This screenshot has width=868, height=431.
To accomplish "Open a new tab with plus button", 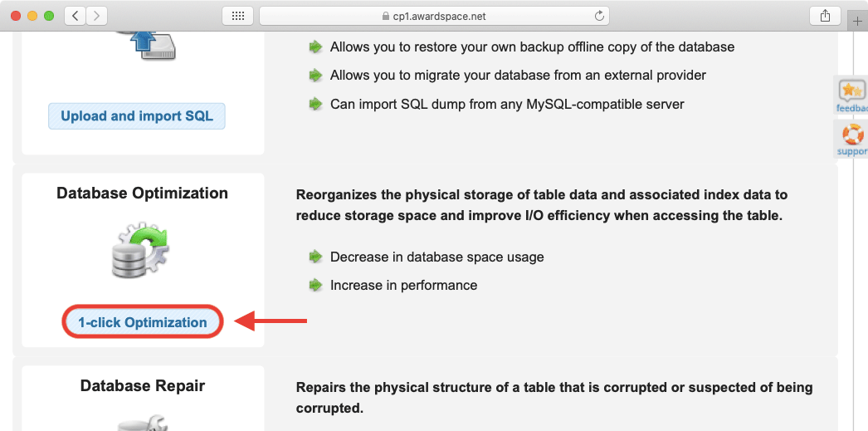I will coord(858,21).
